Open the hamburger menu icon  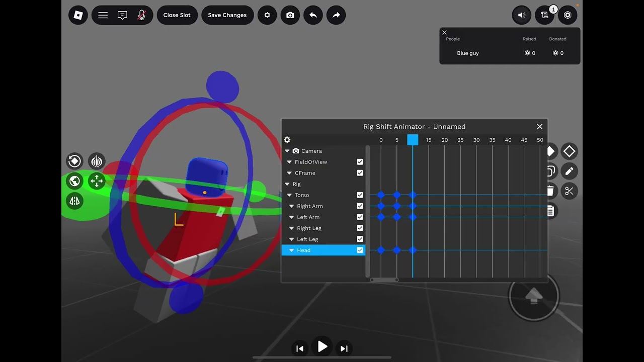tap(103, 15)
